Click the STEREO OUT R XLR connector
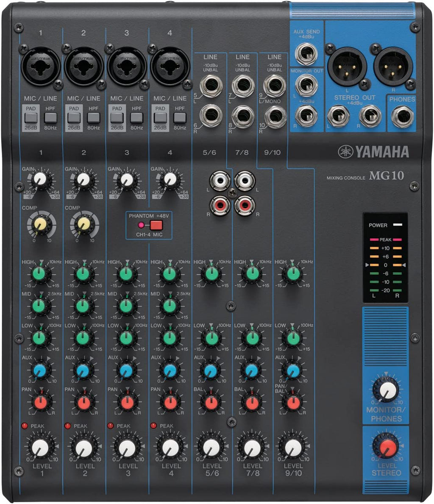Screen dimensions: 434x504 [393, 67]
